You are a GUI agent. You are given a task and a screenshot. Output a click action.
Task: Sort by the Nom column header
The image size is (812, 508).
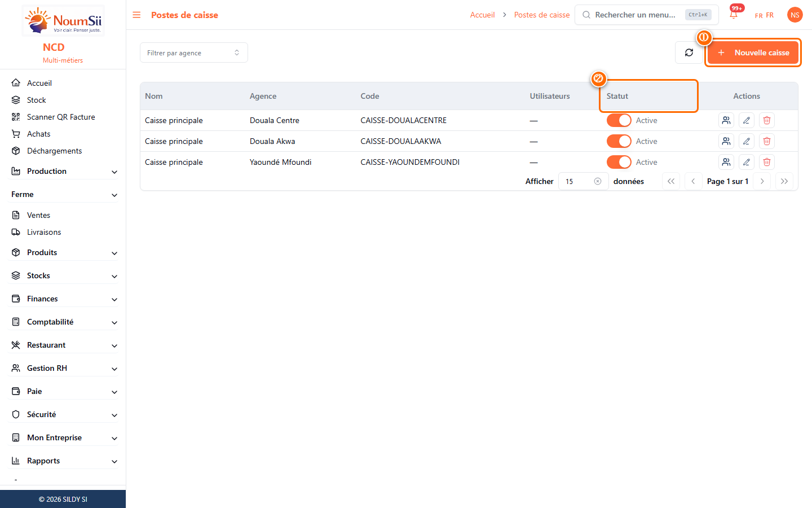(154, 96)
